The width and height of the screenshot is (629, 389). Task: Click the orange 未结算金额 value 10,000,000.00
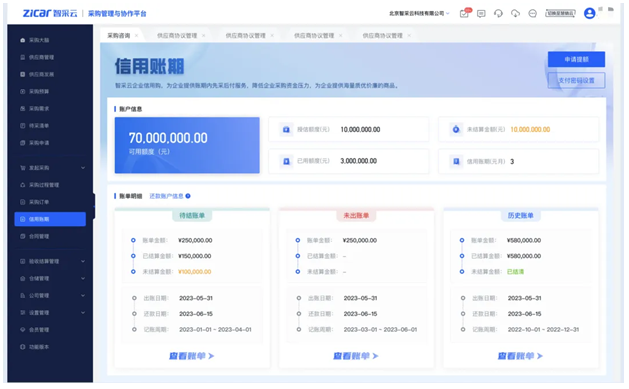click(x=530, y=130)
